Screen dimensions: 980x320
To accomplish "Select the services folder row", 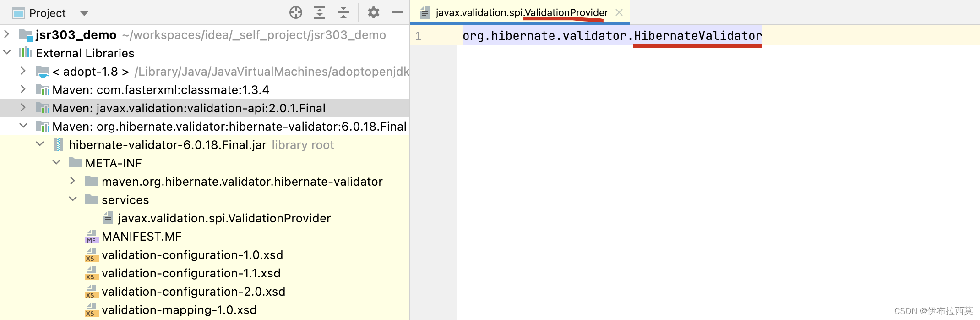I will (205, 199).
